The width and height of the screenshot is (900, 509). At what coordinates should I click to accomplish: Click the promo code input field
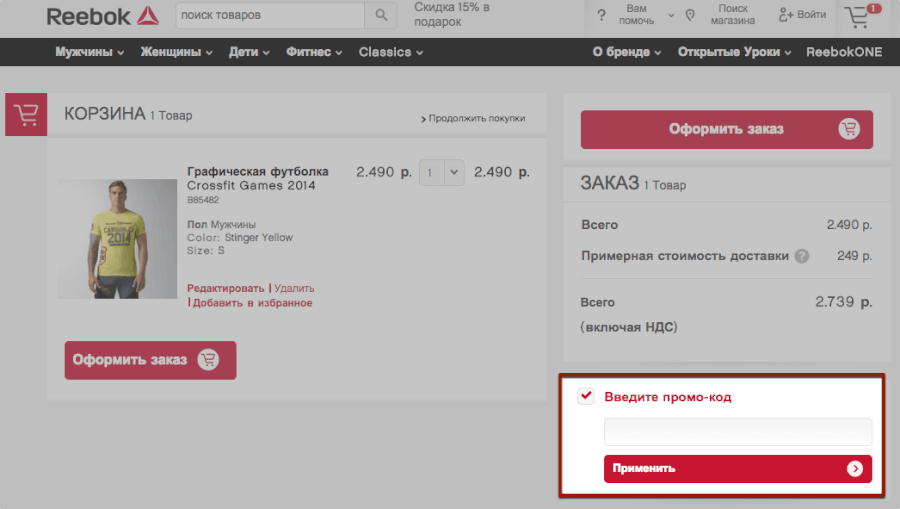click(x=738, y=432)
